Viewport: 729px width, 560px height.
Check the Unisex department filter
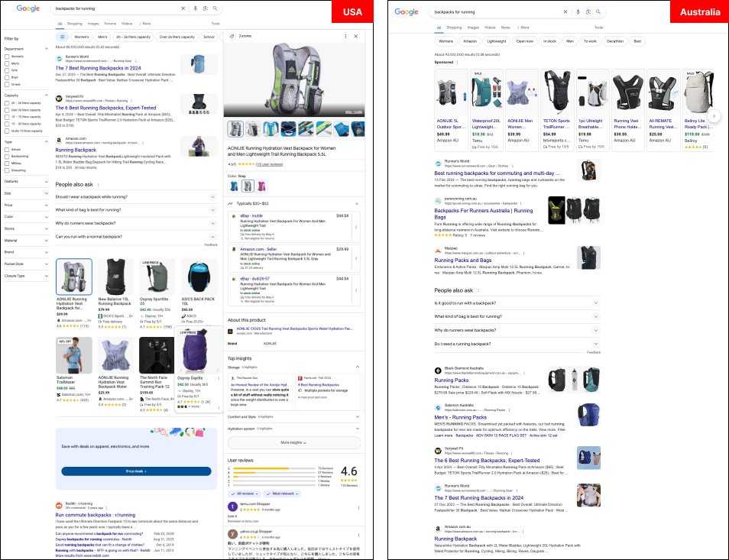7,85
